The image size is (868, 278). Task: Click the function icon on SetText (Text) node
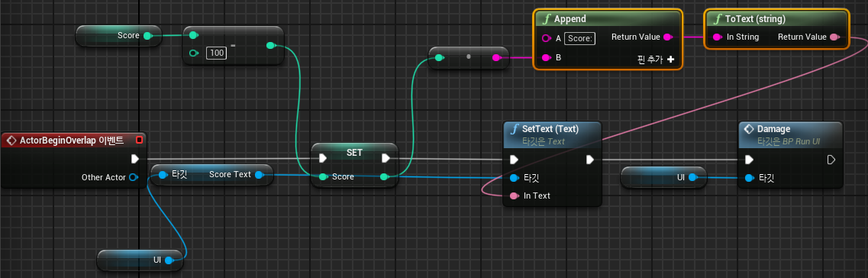(515, 129)
